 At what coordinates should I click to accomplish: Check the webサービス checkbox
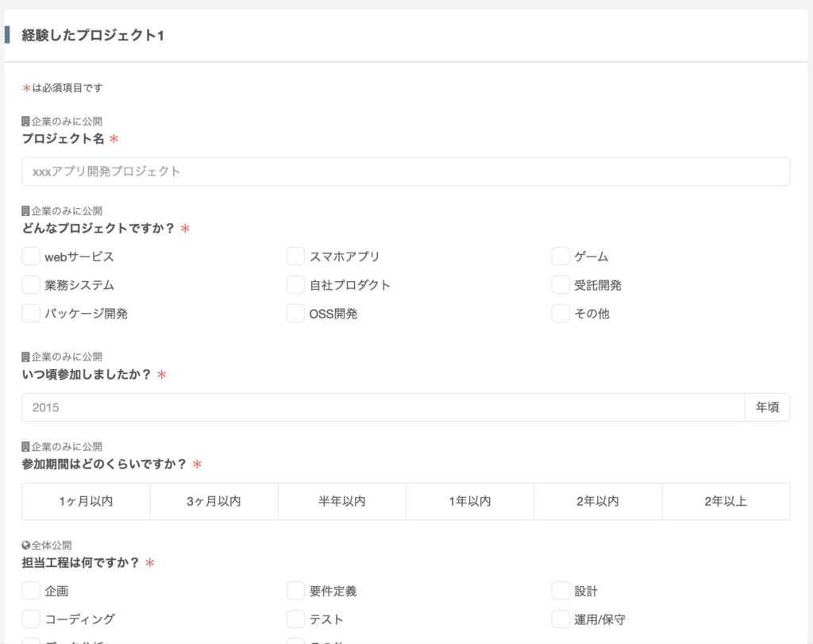tap(31, 256)
